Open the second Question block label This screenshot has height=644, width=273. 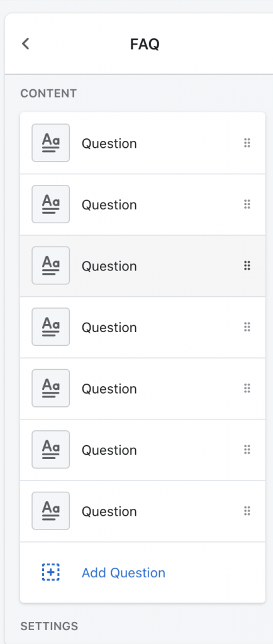click(x=109, y=204)
